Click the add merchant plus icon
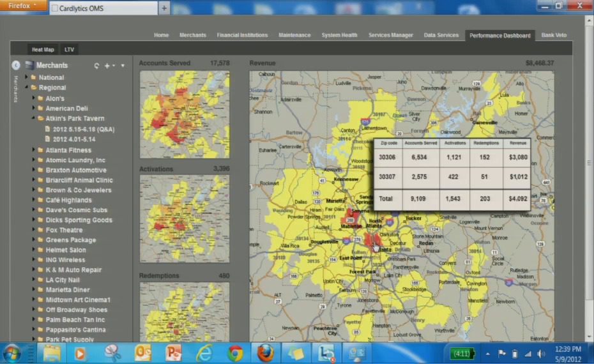594x364 pixels. (x=107, y=66)
